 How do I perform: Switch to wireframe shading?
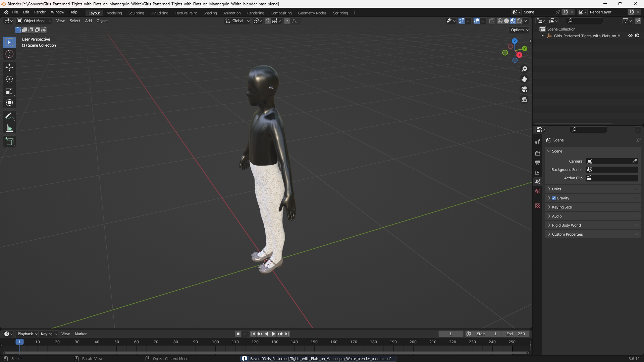tap(500, 21)
